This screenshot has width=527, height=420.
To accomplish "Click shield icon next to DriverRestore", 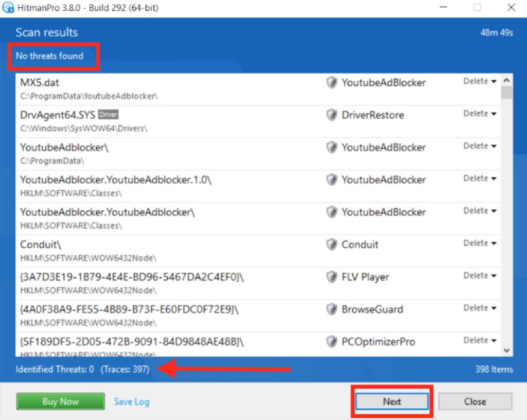I will pyautogui.click(x=332, y=115).
